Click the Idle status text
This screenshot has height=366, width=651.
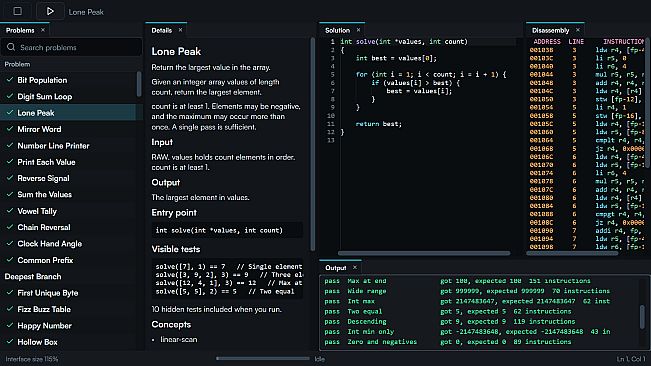coord(319,359)
